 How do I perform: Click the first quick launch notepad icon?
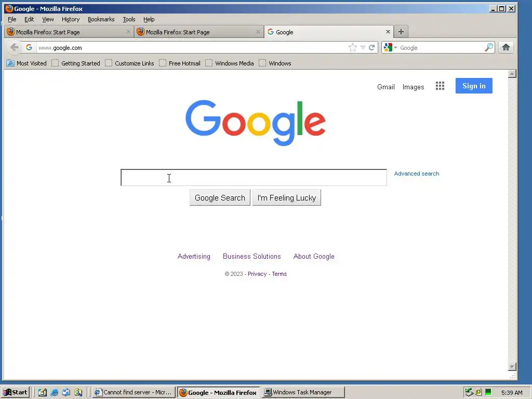pos(43,392)
